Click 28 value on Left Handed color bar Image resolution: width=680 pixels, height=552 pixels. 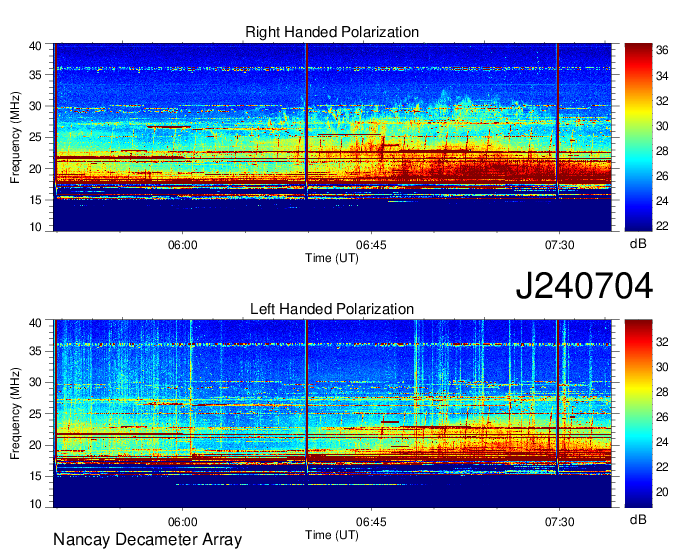662,392
